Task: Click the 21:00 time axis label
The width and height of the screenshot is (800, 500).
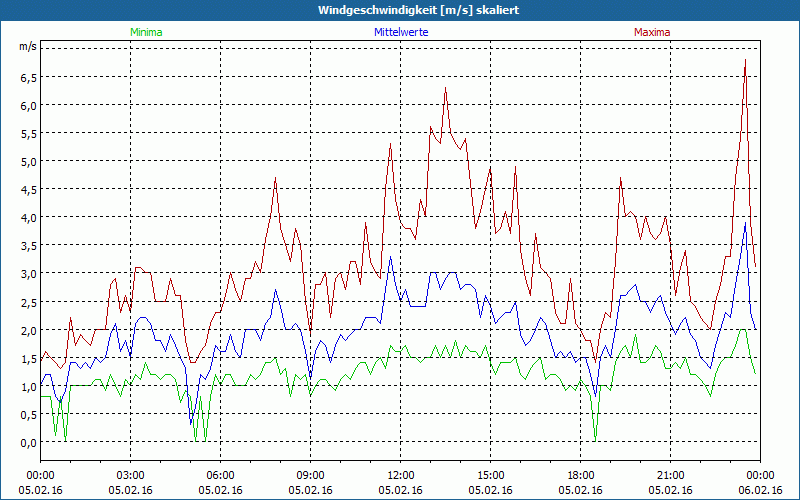Action: (670, 476)
